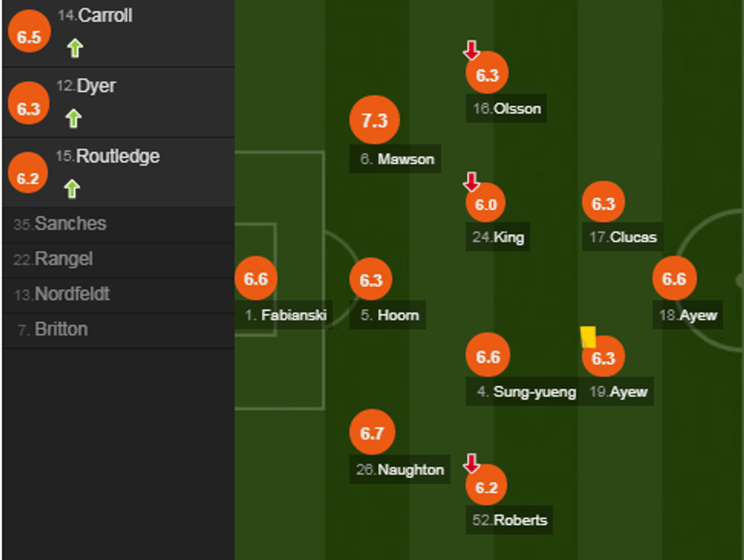744x560 pixels.
Task: Click the red substituted-off arrow by King
Action: point(471,182)
